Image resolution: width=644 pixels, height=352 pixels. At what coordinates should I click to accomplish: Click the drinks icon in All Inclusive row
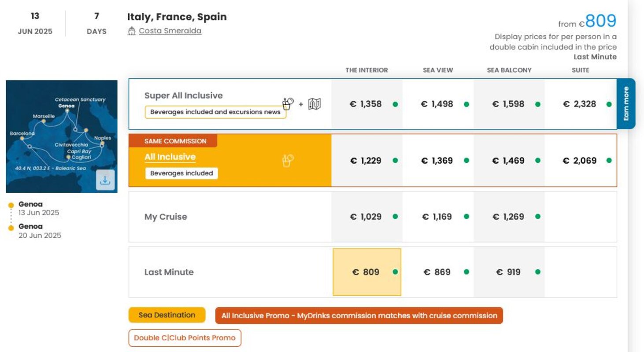(x=288, y=161)
